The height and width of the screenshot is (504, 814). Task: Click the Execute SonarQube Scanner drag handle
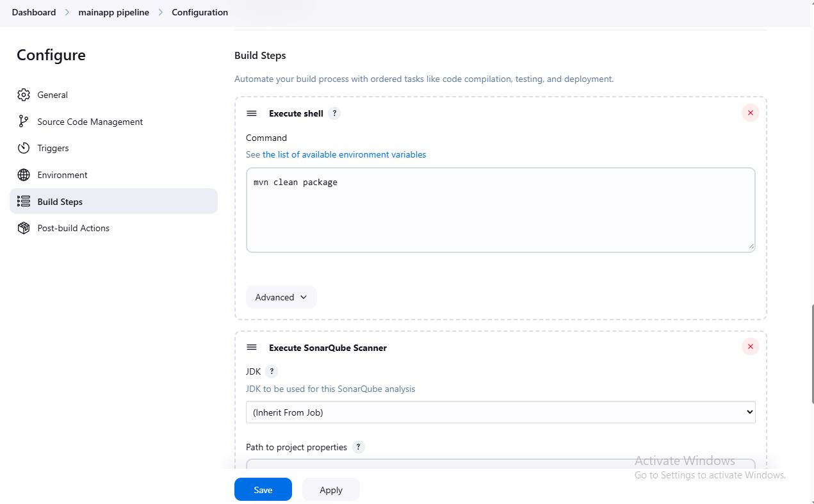252,347
